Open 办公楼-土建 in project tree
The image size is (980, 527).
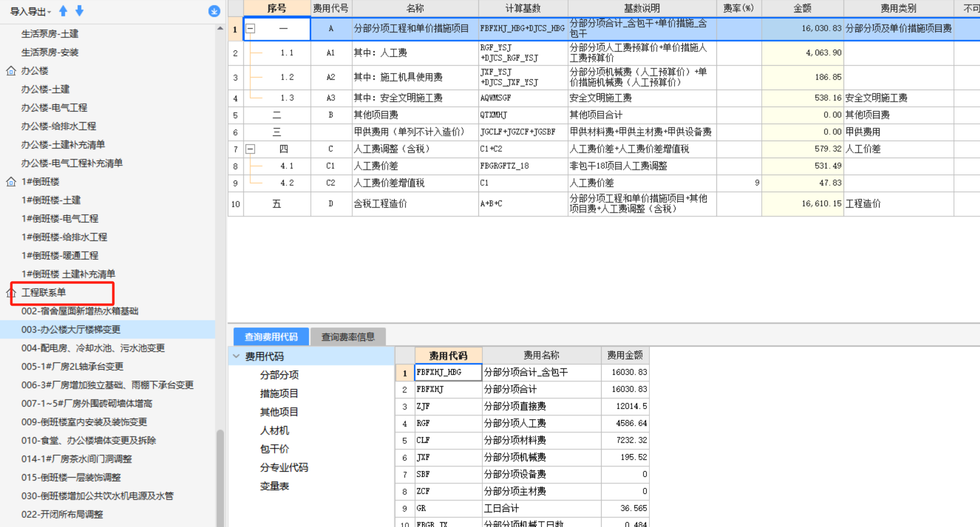(x=45, y=89)
